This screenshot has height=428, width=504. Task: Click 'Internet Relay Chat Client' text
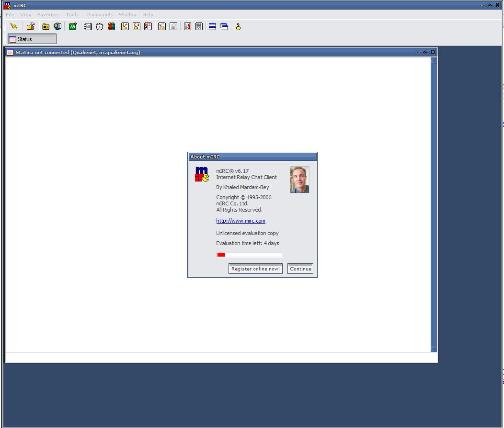[246, 177]
